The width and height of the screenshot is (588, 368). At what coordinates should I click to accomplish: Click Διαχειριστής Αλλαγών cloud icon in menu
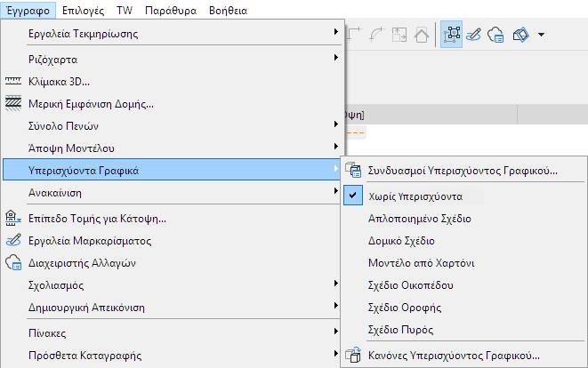pos(13,262)
